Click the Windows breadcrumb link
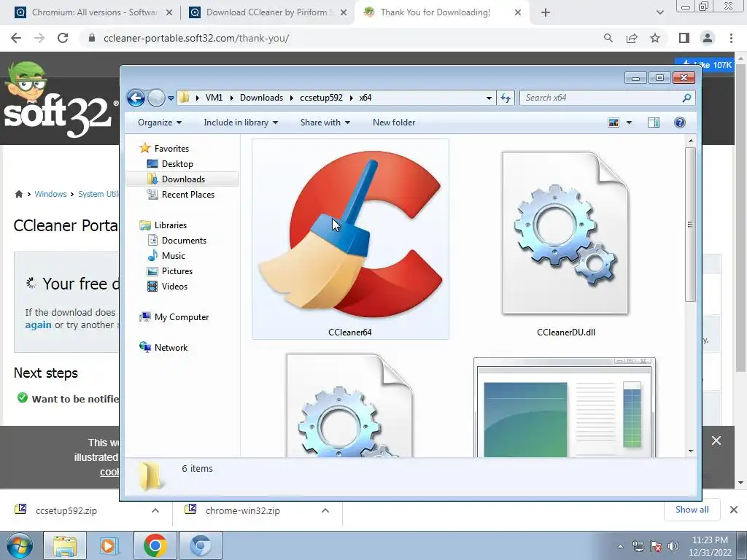The image size is (747, 560). pyautogui.click(x=50, y=194)
